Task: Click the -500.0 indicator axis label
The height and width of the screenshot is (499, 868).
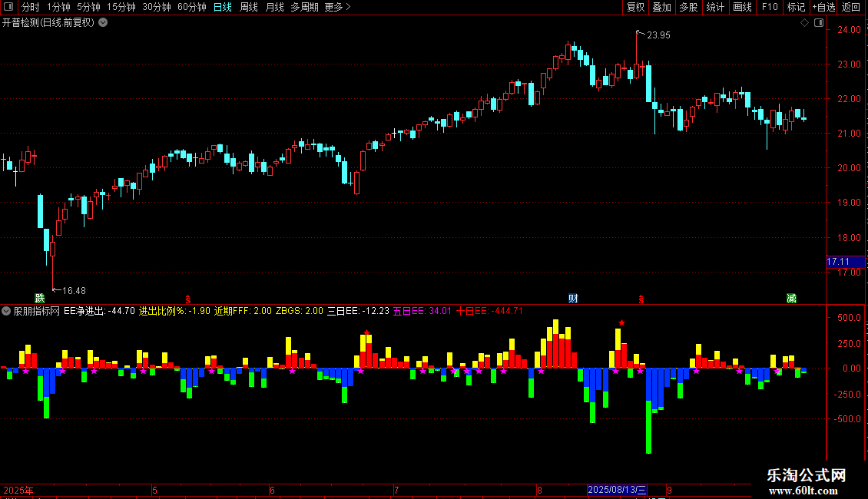Action: (847, 419)
